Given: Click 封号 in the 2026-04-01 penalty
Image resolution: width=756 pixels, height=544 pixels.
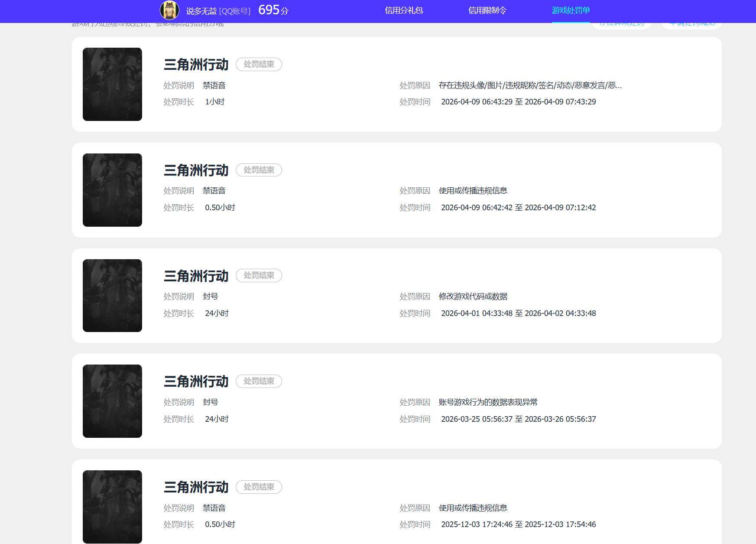Looking at the screenshot, I should coord(211,296).
